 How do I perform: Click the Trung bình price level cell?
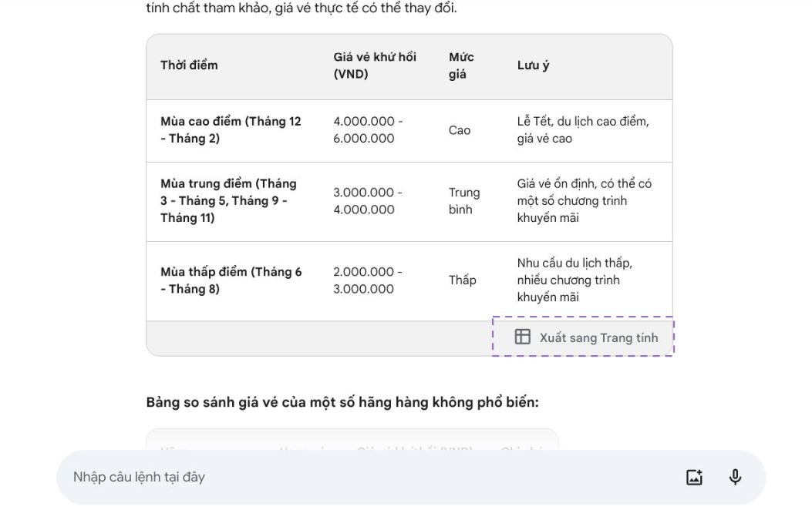click(463, 200)
